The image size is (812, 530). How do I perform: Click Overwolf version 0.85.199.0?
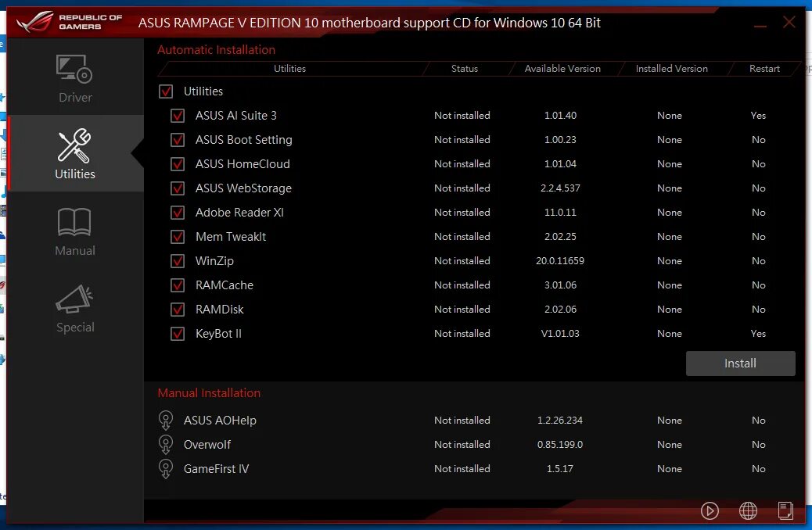tap(560, 445)
